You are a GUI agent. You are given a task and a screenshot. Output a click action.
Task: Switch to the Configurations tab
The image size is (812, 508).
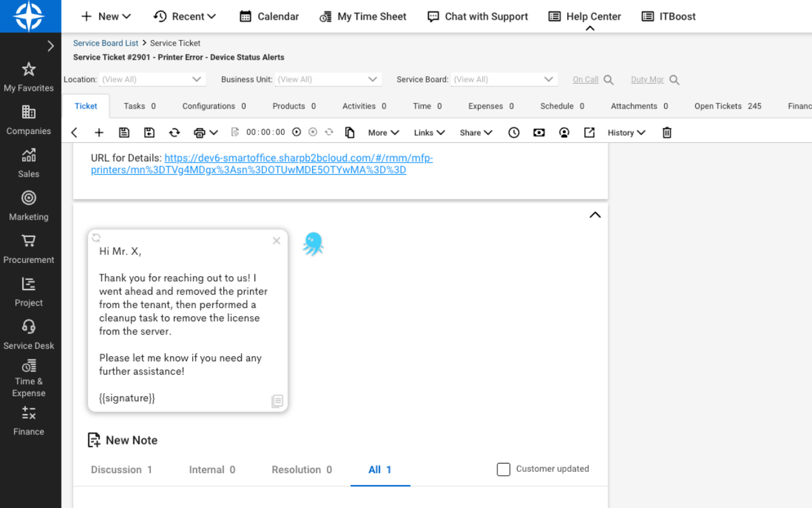click(x=214, y=106)
